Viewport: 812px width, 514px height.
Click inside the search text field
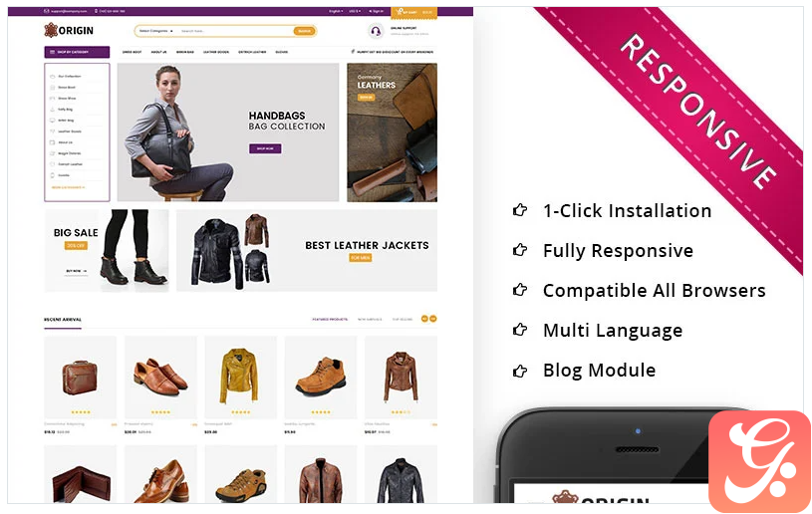(x=234, y=31)
